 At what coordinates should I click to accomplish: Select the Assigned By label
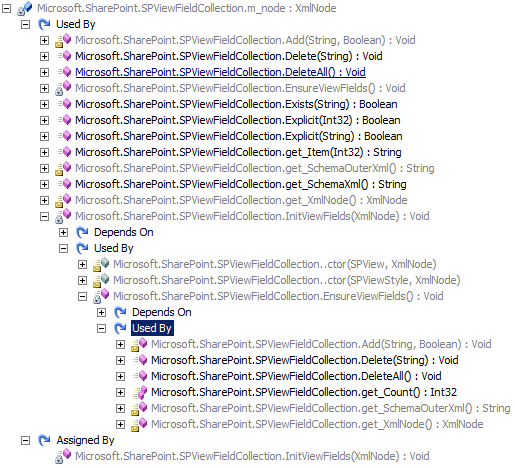click(85, 440)
